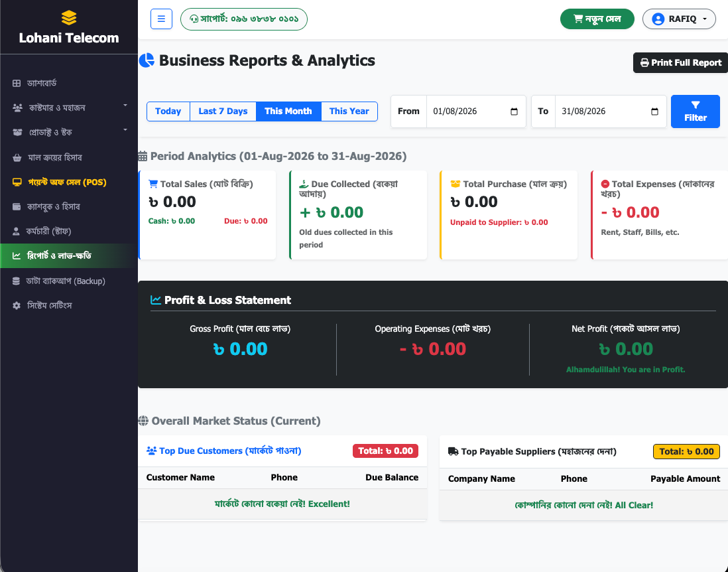Select the Last 7 Days tab

[223, 111]
